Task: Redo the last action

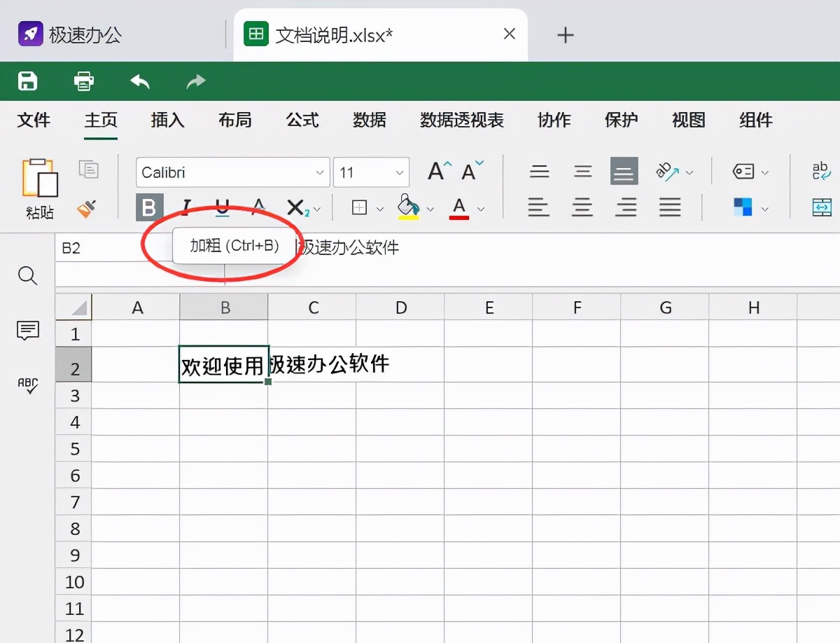Action: coord(195,81)
